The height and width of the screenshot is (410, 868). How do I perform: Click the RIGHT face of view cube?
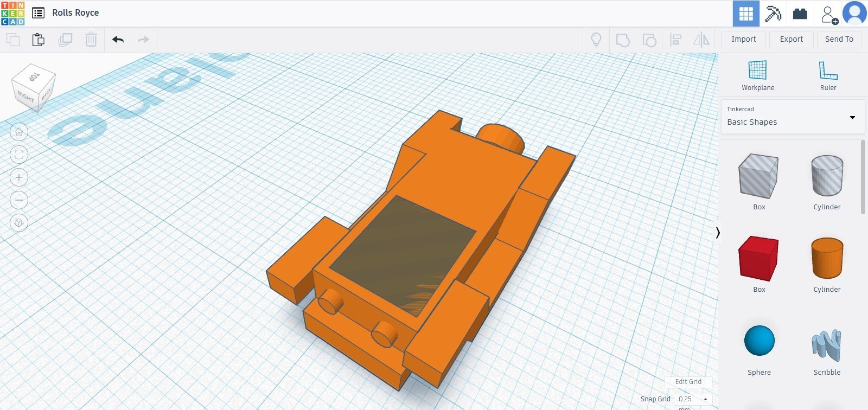tap(25, 96)
